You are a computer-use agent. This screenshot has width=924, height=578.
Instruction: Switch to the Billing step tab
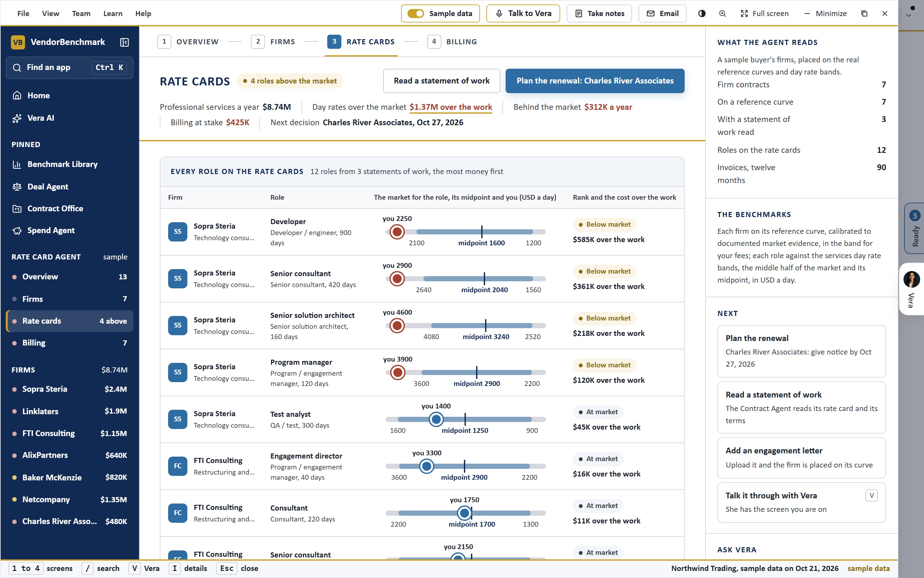(x=452, y=42)
